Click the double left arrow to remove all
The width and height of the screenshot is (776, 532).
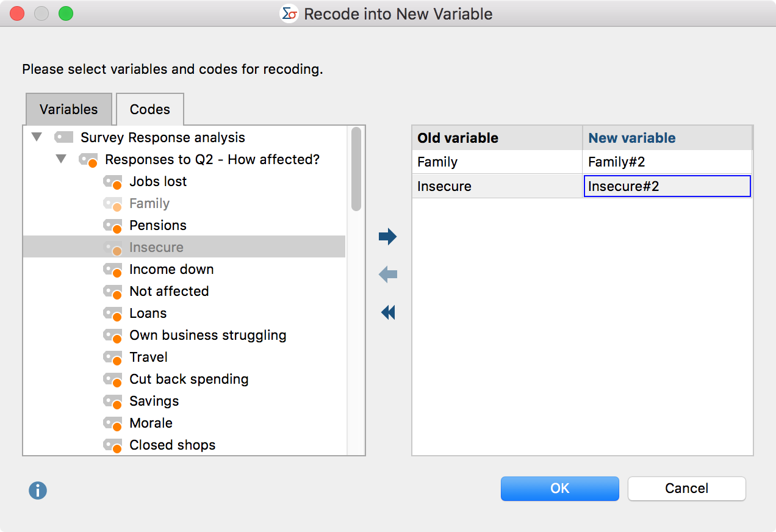click(388, 313)
